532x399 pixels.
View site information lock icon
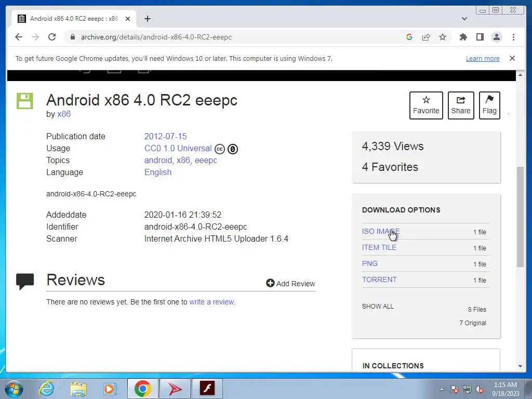(72, 37)
